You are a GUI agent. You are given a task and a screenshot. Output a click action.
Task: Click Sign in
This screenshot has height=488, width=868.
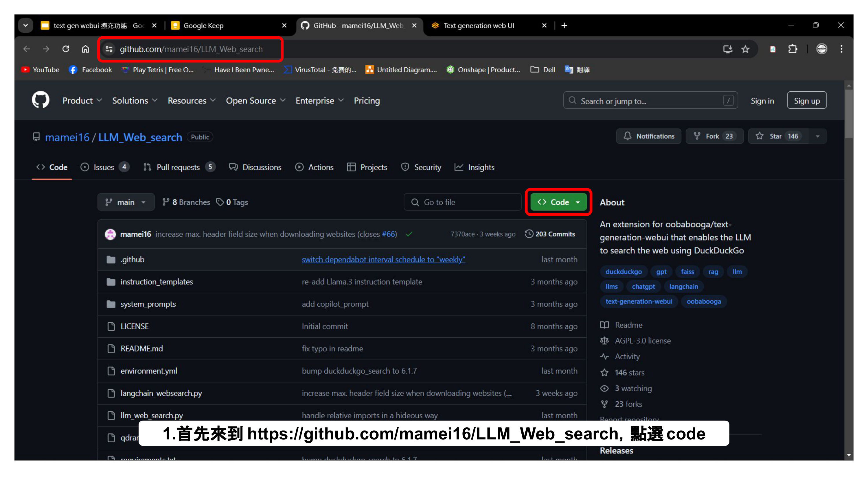click(762, 101)
